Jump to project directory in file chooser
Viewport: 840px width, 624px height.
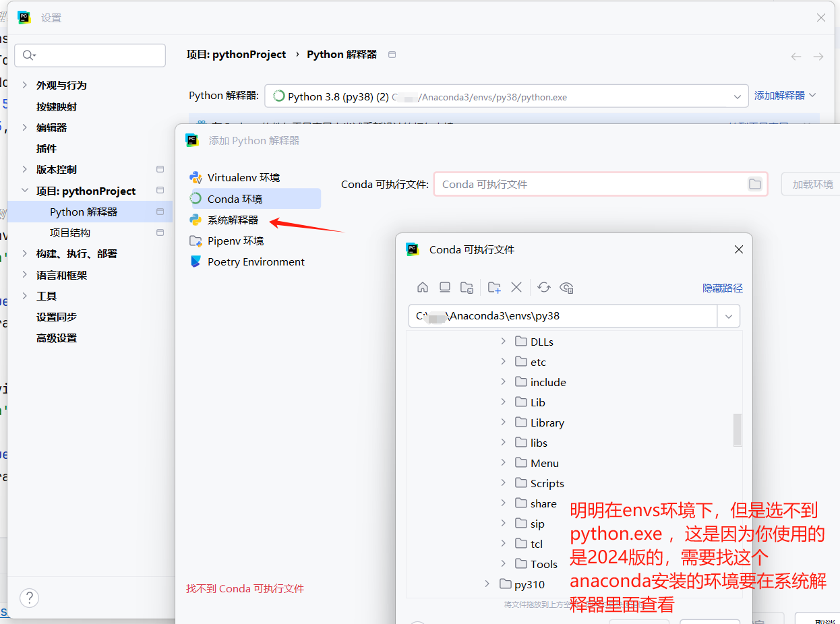click(x=467, y=287)
